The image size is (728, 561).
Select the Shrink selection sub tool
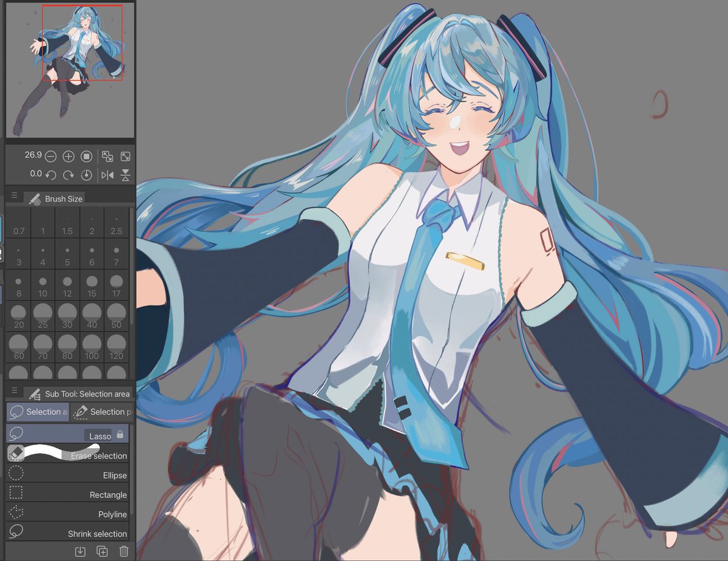[67, 532]
